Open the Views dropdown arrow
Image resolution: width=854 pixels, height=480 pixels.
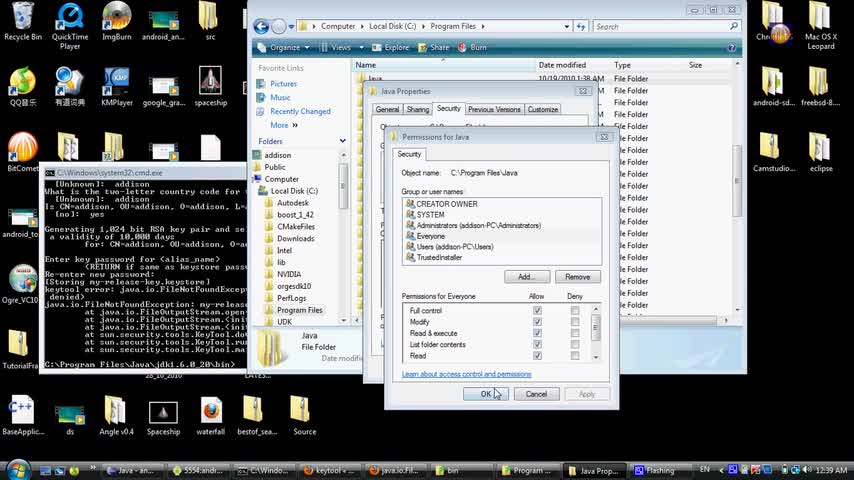pos(361,48)
